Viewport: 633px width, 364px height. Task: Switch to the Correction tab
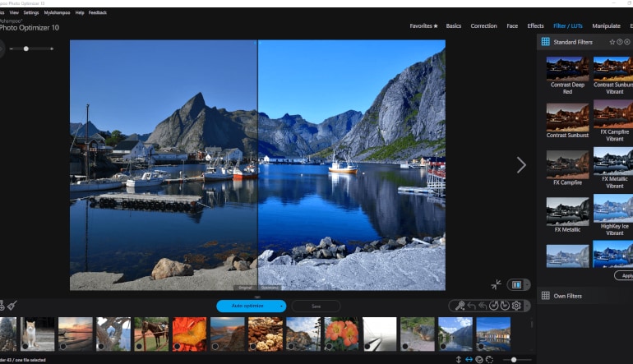click(x=483, y=25)
